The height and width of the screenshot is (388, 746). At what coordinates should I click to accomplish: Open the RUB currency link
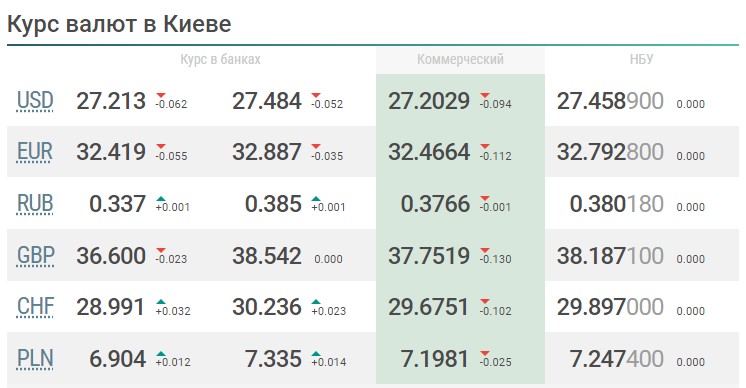click(35, 204)
